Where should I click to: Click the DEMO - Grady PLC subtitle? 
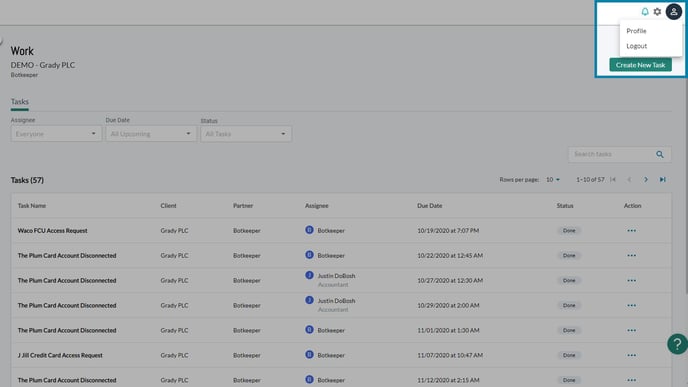pyautogui.click(x=43, y=65)
